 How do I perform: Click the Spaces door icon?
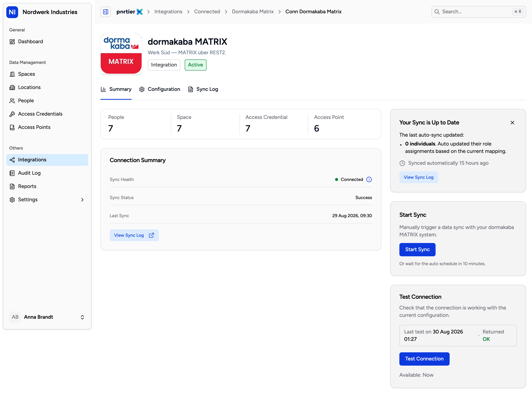point(12,74)
